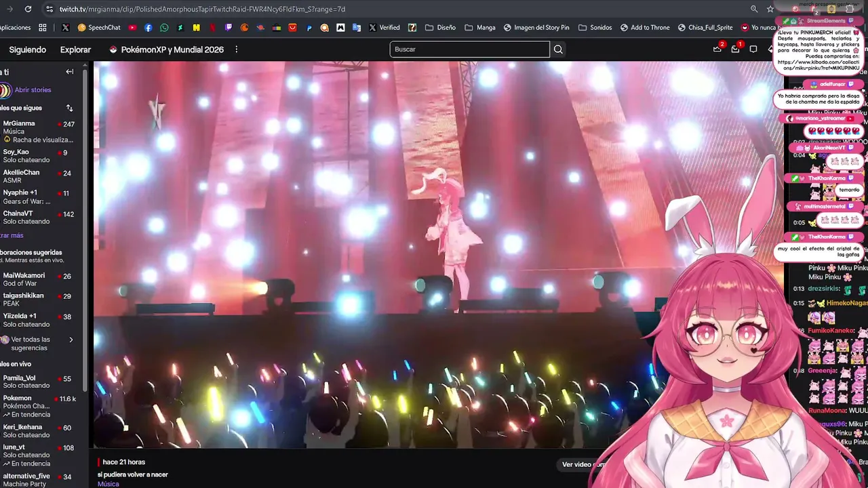Open the YouTube bookmark

[x=132, y=28]
